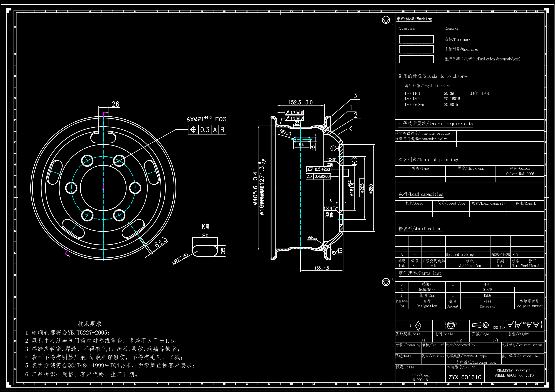Click the 152.5±3.0 width dimension
The width and height of the screenshot is (555, 392).
point(301,102)
